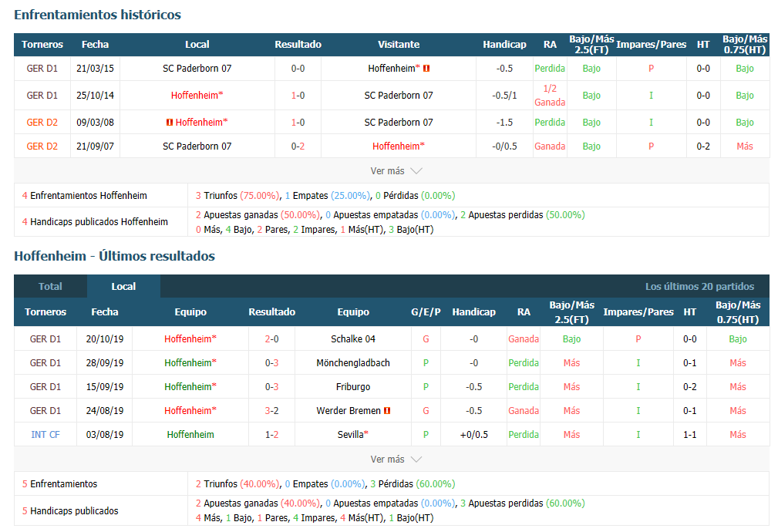Screen dimensions: 778x532
Task: Click red card icon next to Hoffenheim 21/03/15
Action: [426, 69]
